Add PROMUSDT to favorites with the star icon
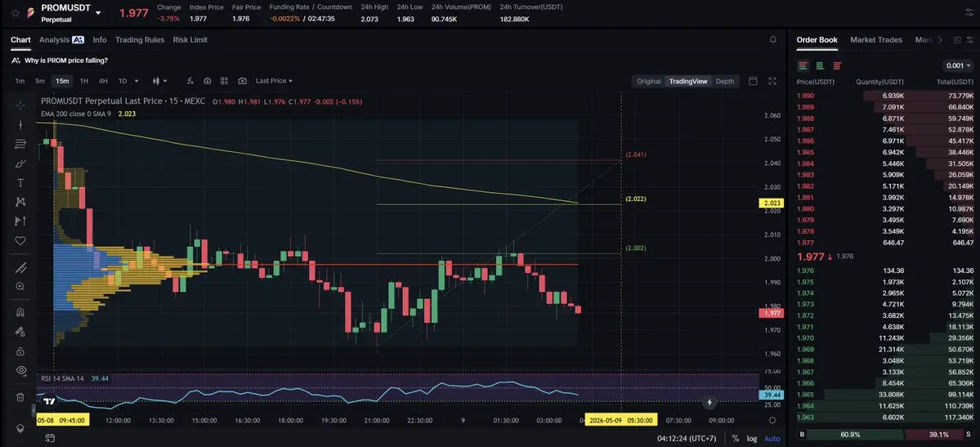The height and width of the screenshot is (447, 980). click(x=15, y=12)
